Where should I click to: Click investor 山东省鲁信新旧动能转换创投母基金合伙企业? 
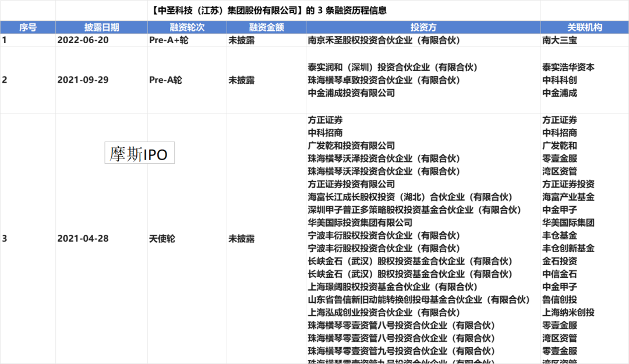(x=419, y=300)
